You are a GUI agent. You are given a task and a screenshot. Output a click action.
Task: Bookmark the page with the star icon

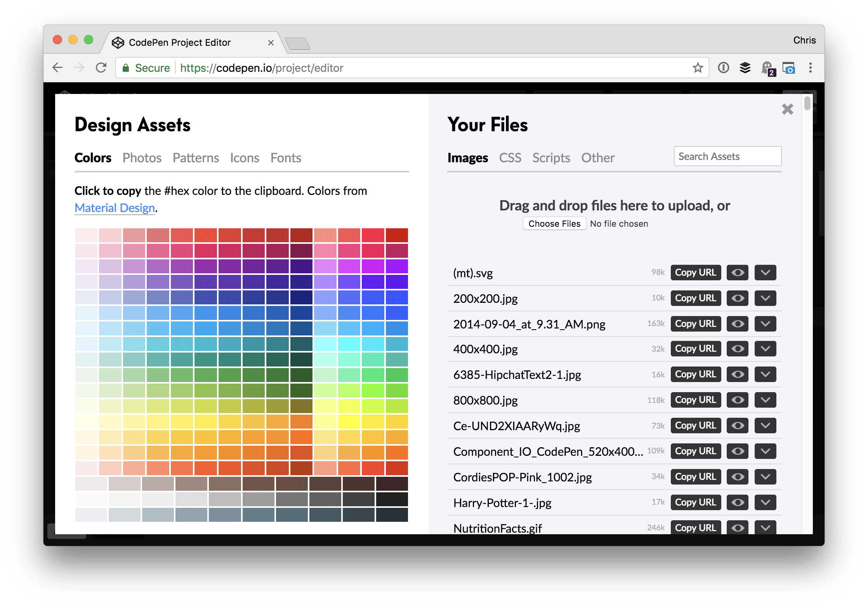(x=698, y=67)
